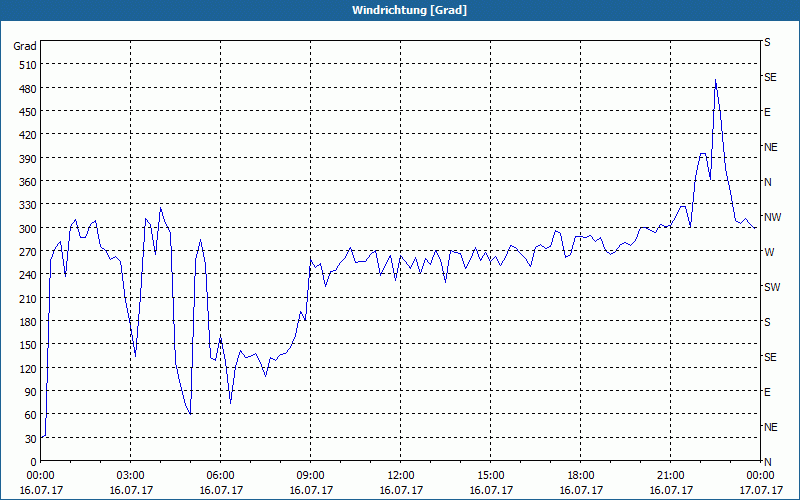This screenshot has width=800, height=500.
Task: Click the SE compass label between 120 and 150
Action: pos(770,357)
